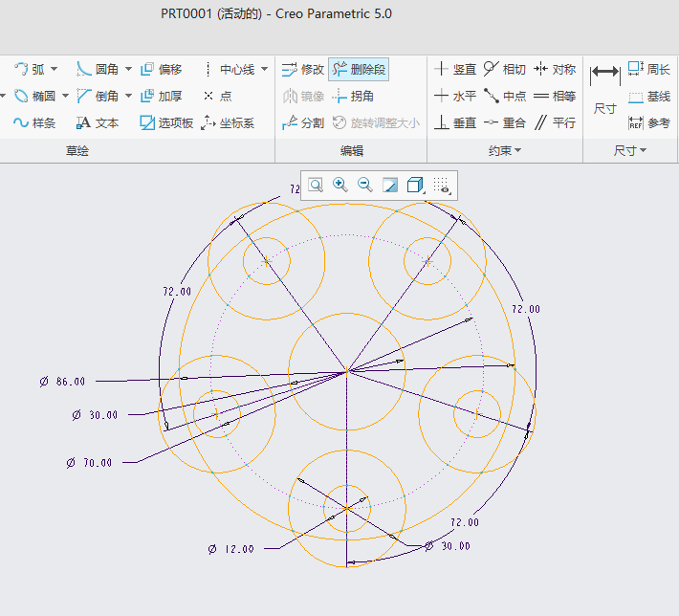Click Rotate Resize (旋转调整大小) tool

click(376, 123)
